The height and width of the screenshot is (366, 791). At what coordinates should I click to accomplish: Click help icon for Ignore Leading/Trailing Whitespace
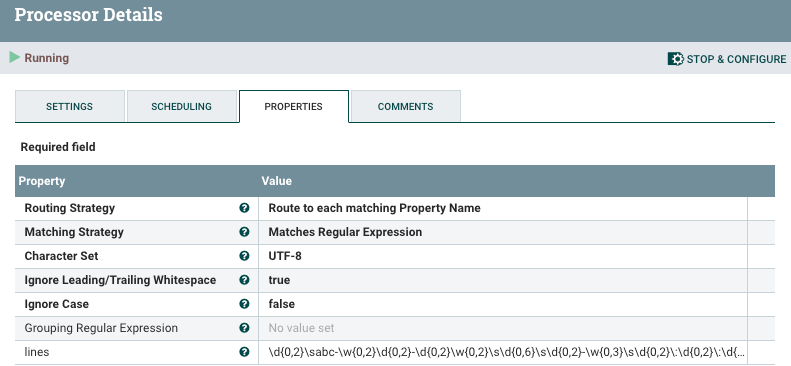coord(244,280)
